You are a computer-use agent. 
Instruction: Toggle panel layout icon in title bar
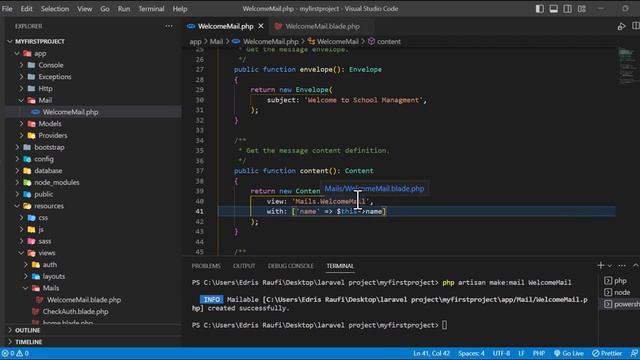pyautogui.click(x=553, y=9)
